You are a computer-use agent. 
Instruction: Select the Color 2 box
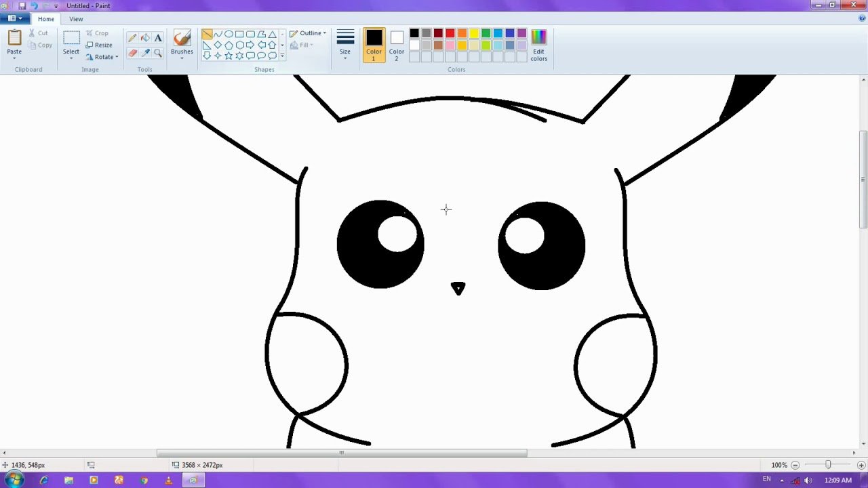coord(397,44)
